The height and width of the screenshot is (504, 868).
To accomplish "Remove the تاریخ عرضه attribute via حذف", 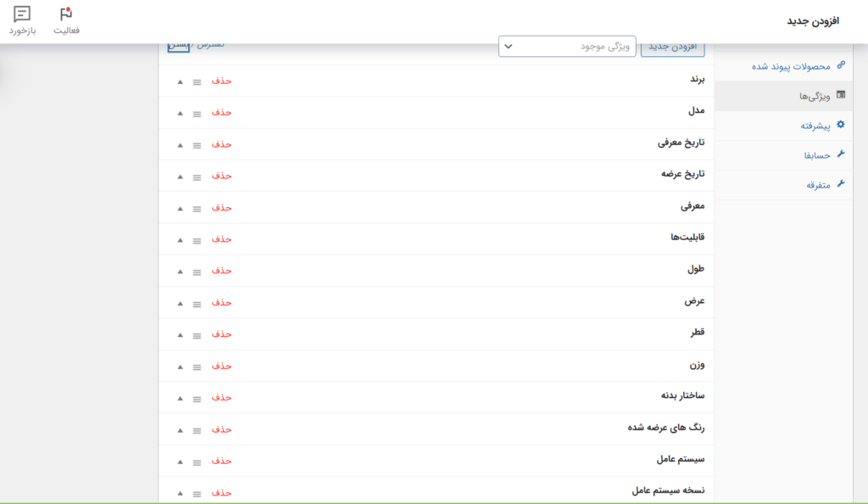I will click(221, 176).
